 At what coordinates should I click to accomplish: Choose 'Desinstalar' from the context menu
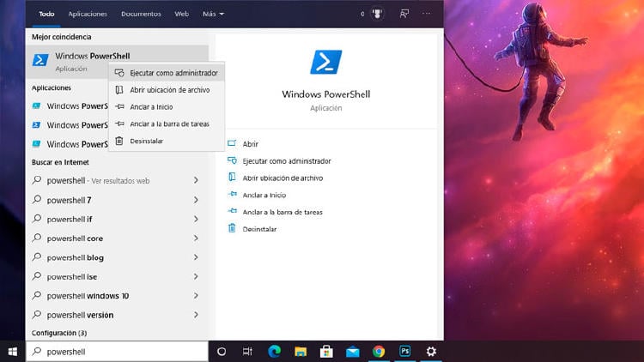click(146, 141)
